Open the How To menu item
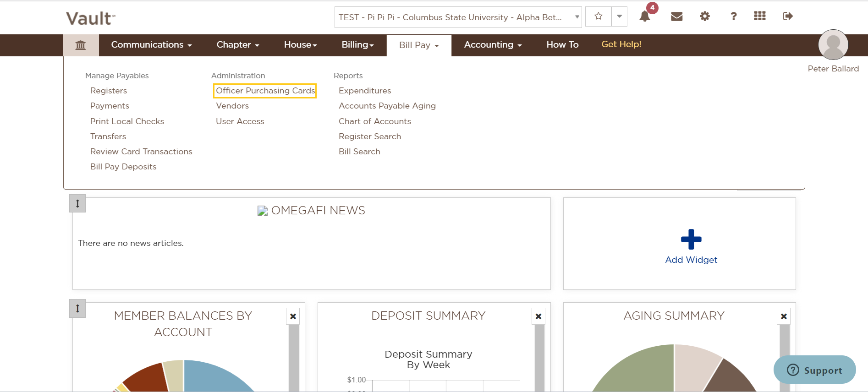Screen dimensions: 868x392 [562, 45]
